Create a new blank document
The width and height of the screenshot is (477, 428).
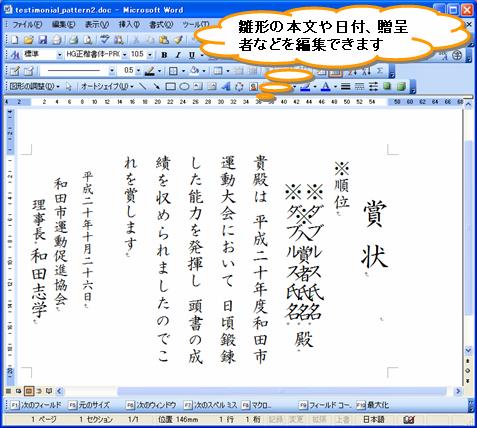pyautogui.click(x=15, y=40)
